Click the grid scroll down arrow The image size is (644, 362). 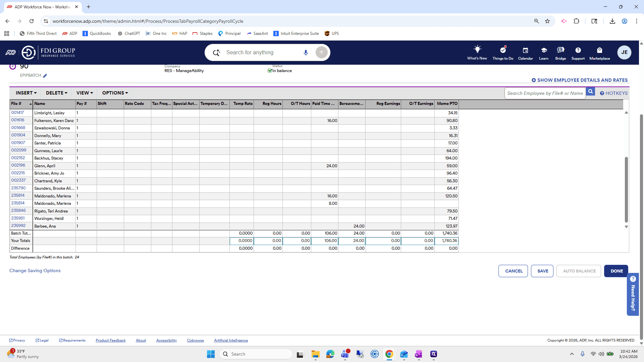(626, 227)
